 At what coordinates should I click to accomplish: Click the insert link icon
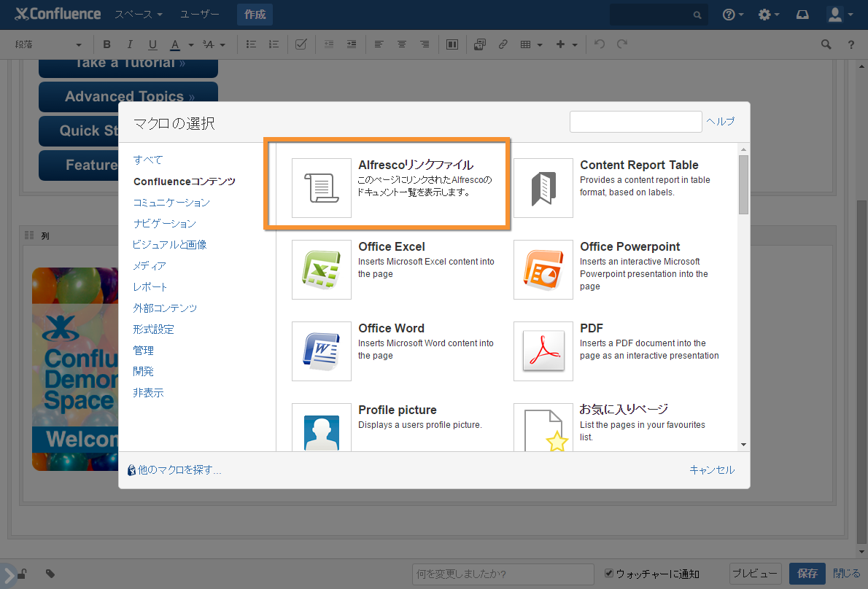click(x=503, y=44)
